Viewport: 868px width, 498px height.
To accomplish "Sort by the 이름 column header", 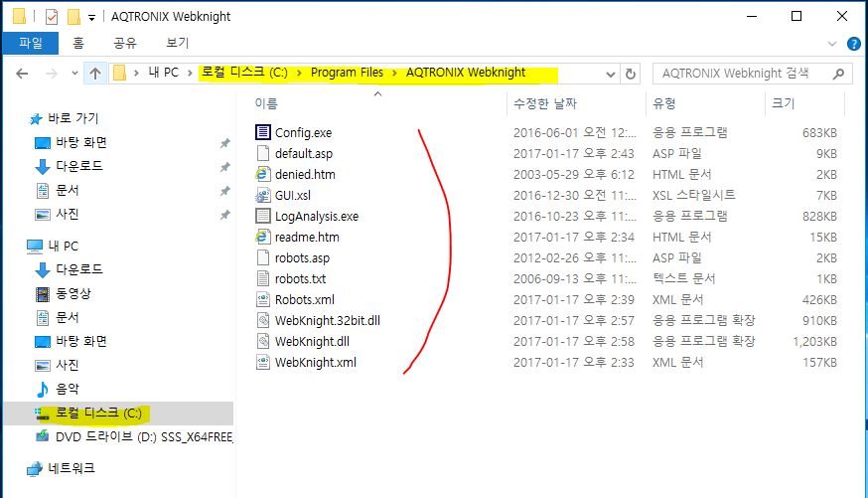I will [266, 103].
